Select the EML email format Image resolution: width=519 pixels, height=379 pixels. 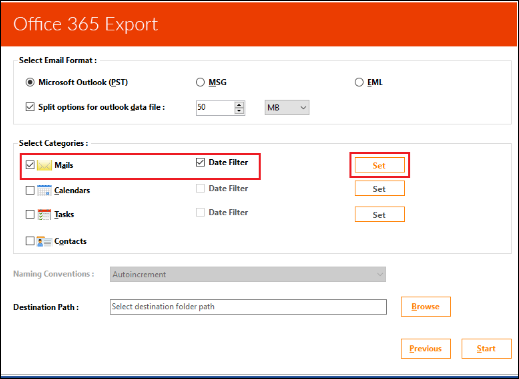[x=359, y=82]
